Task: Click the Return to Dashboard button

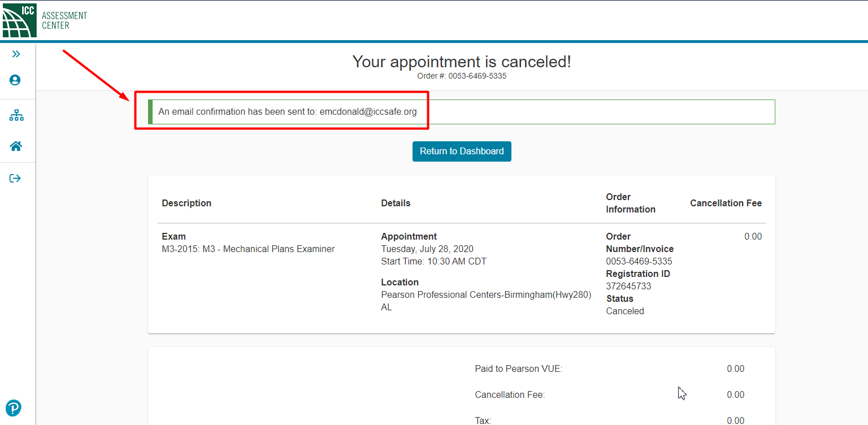Action: [462, 151]
